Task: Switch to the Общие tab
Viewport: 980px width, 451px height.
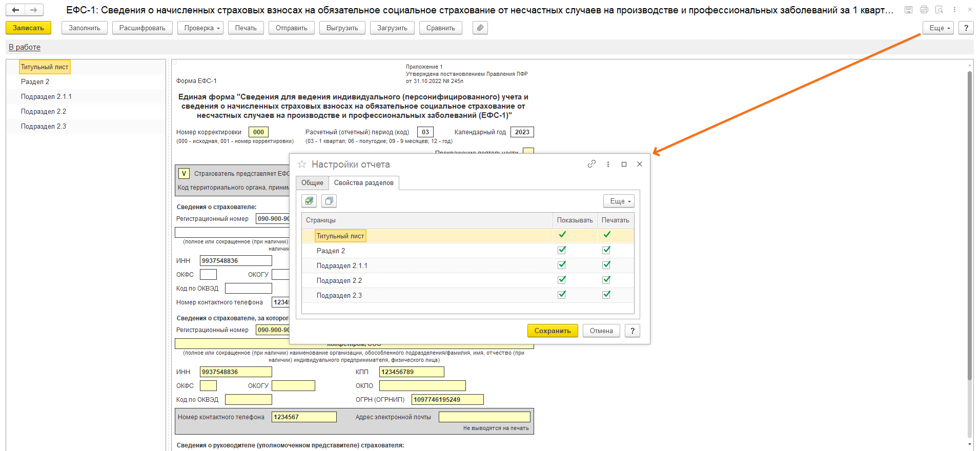Action: tap(312, 183)
